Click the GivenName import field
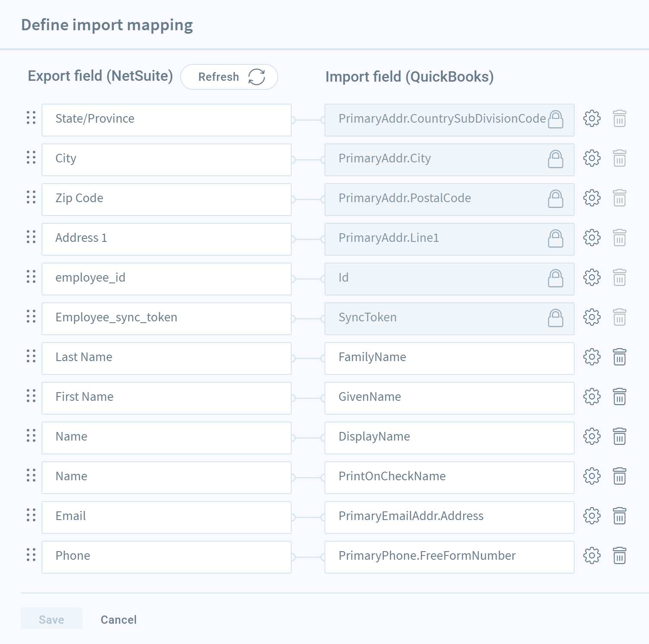The image size is (649, 644). coord(449,398)
